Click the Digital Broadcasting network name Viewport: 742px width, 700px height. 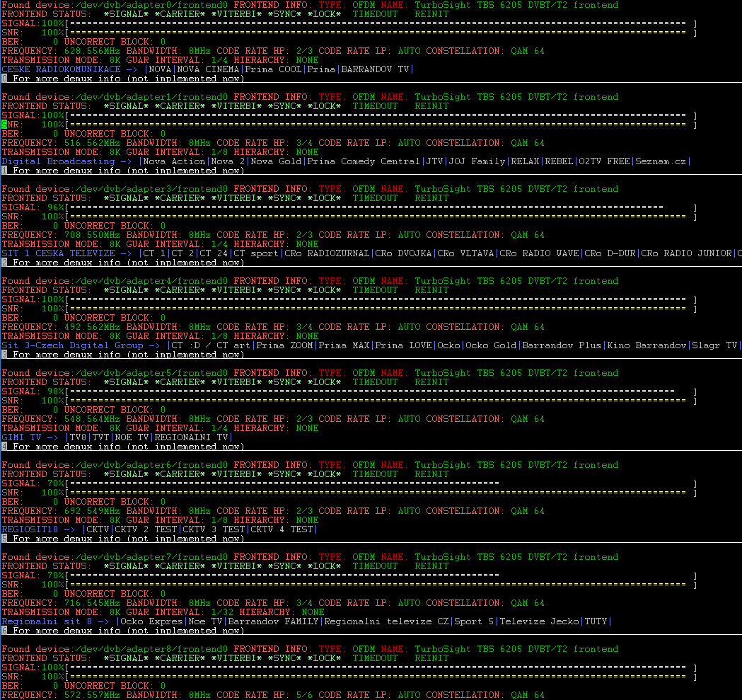[x=58, y=161]
